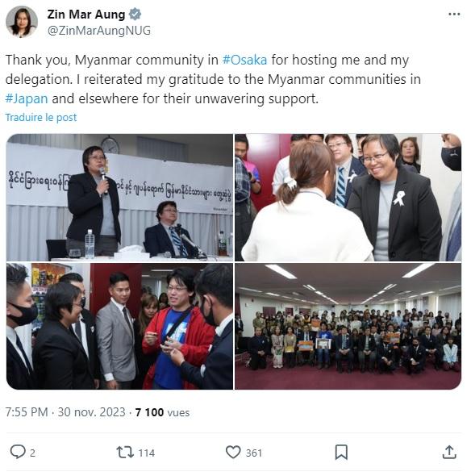This screenshot has width=471, height=476.
Task: Open the @ZinMarAungNUG handle
Action: [x=99, y=31]
